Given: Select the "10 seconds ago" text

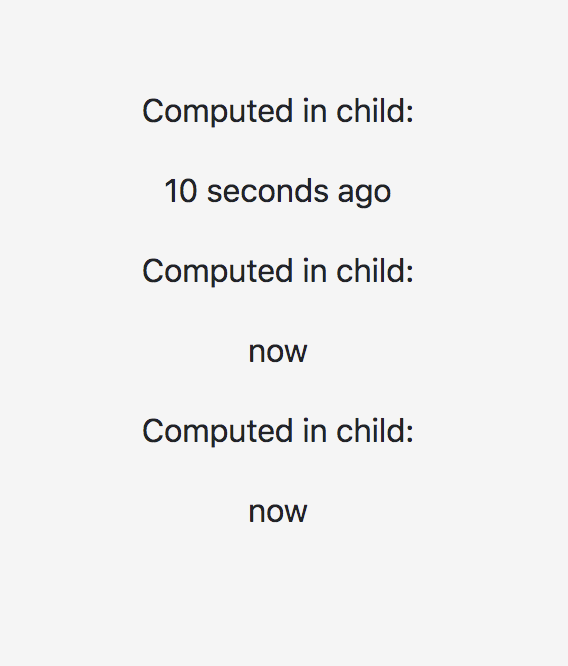Looking at the screenshot, I should click(277, 191).
